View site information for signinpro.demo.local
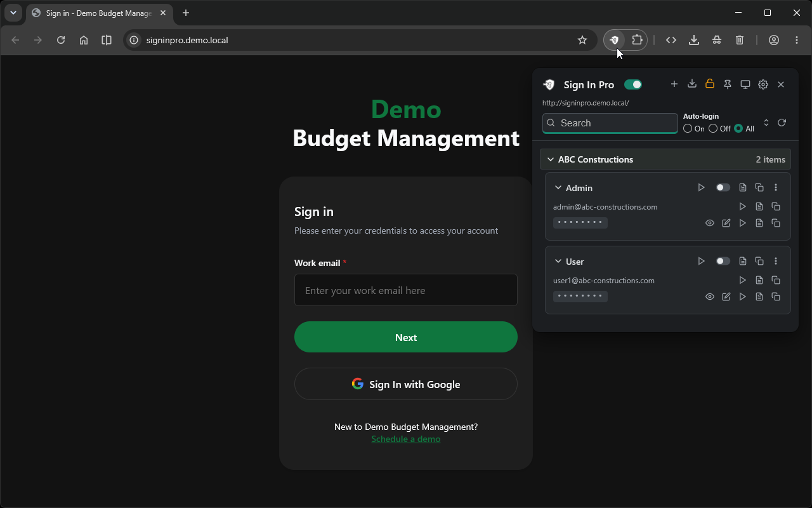Viewport: 812px width, 508px height. (134, 40)
